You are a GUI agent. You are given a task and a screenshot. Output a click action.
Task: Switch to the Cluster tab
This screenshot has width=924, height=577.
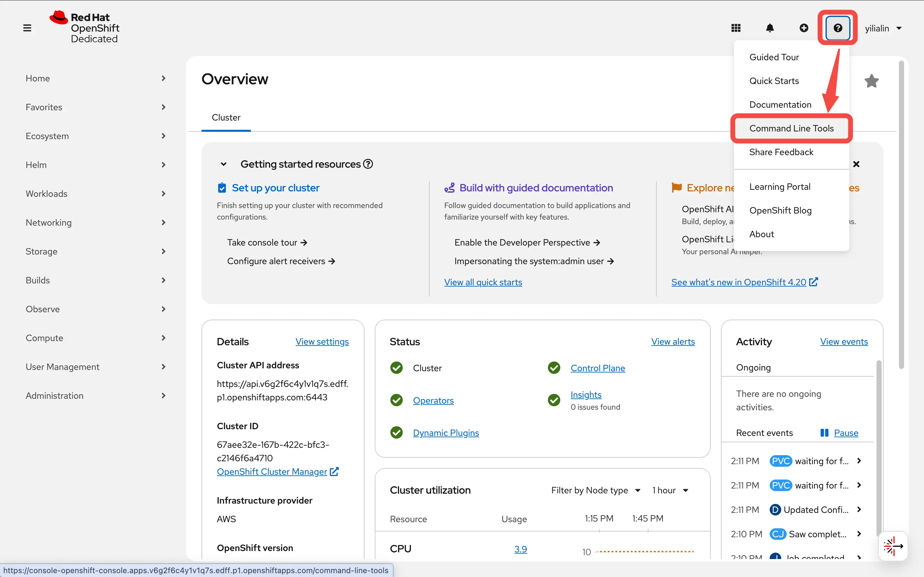(x=226, y=117)
